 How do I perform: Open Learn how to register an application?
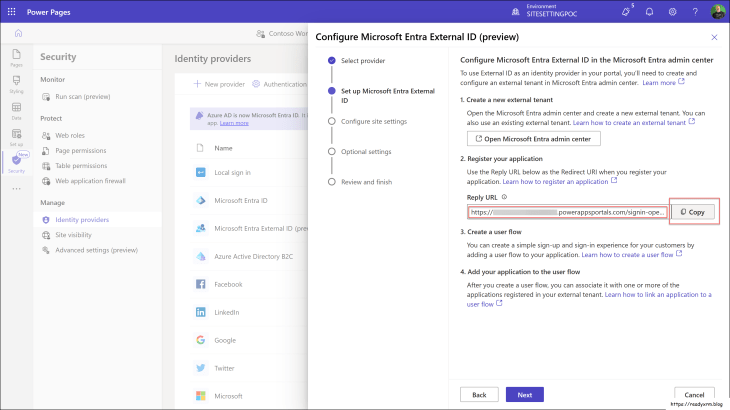tap(560, 181)
